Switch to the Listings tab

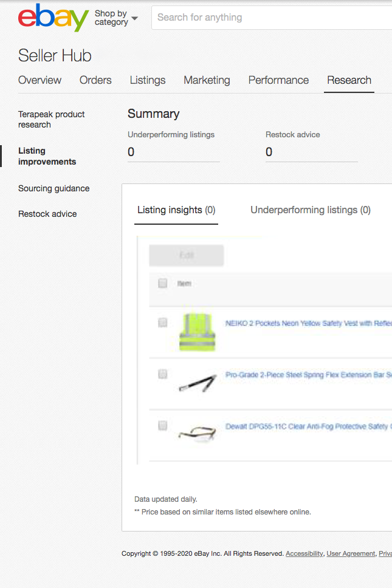click(x=148, y=80)
